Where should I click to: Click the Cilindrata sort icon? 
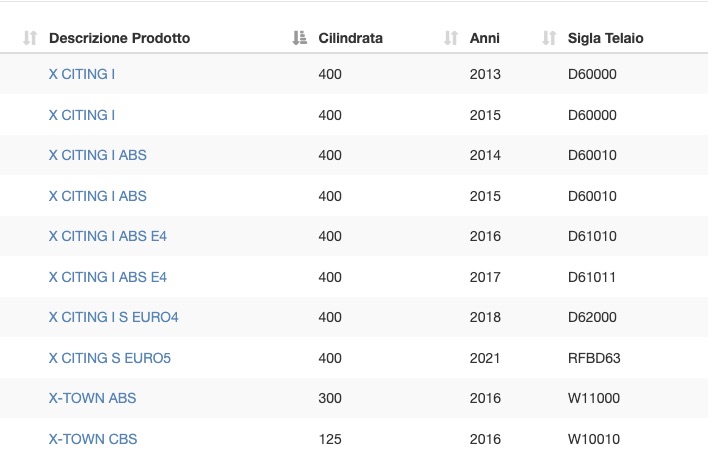[x=299, y=38]
